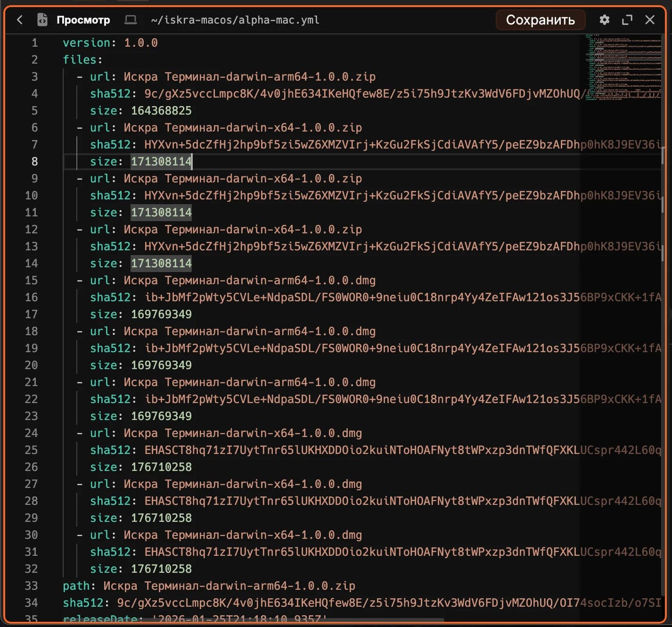Viewport: 672px width, 627px height.
Task: Click the laptop icon before the file path
Action: pyautogui.click(x=131, y=20)
